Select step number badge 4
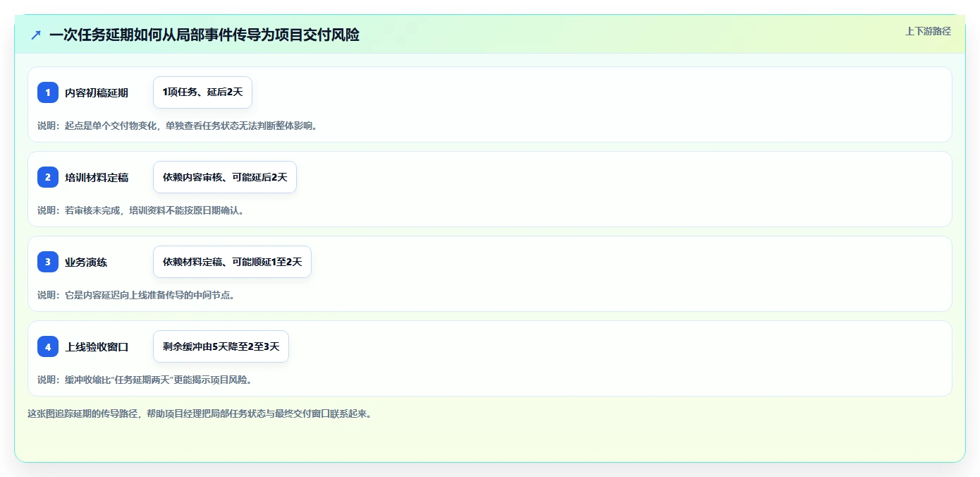980x477 pixels. pyautogui.click(x=48, y=346)
